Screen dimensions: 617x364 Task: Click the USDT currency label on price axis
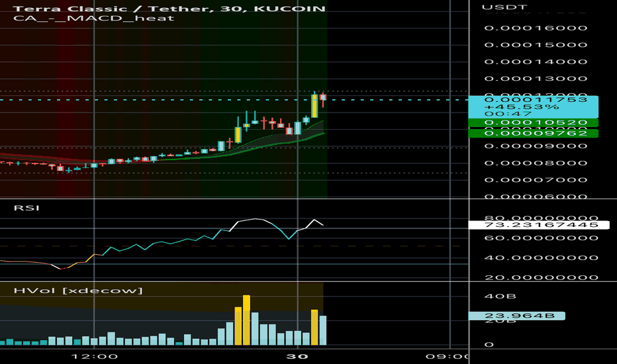[x=504, y=7]
